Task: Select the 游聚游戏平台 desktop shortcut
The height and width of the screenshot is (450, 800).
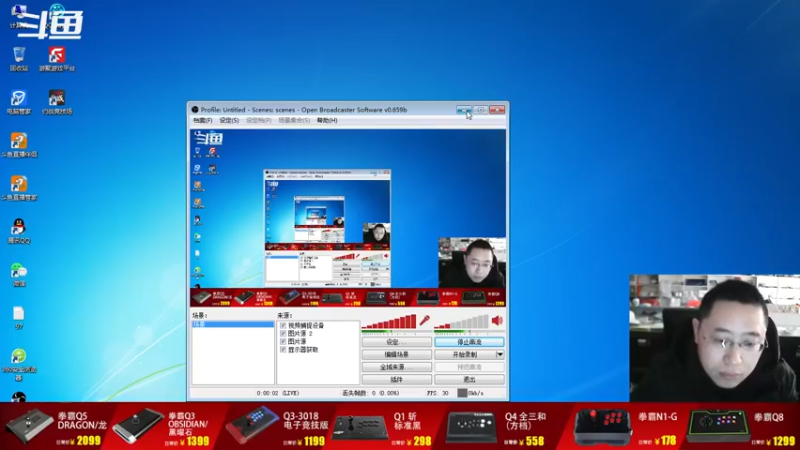Action: tap(57, 59)
